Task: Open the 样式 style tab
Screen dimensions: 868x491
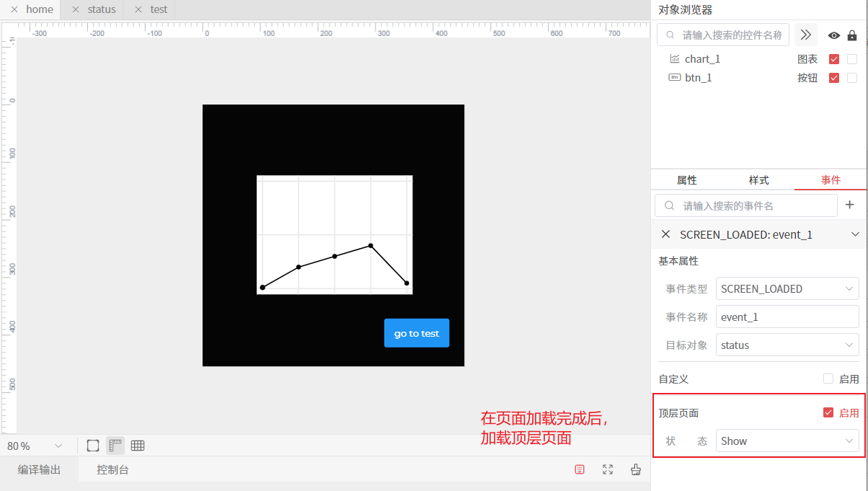Action: pos(758,180)
